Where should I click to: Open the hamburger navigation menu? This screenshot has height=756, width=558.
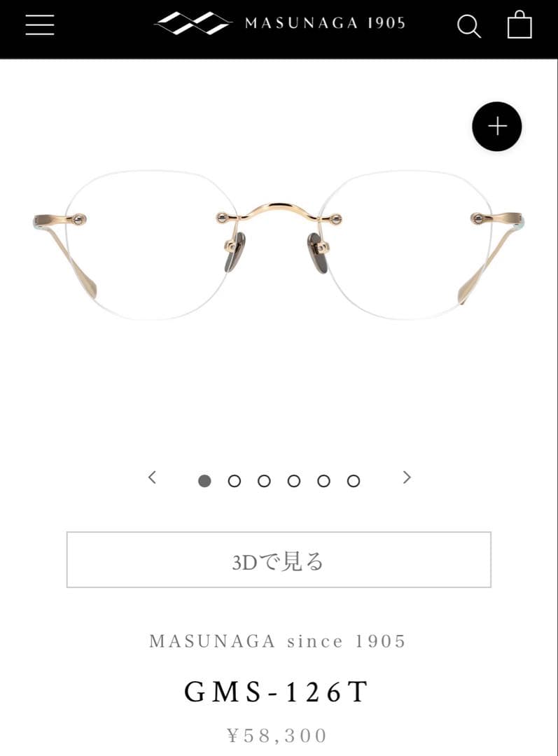pos(39,24)
